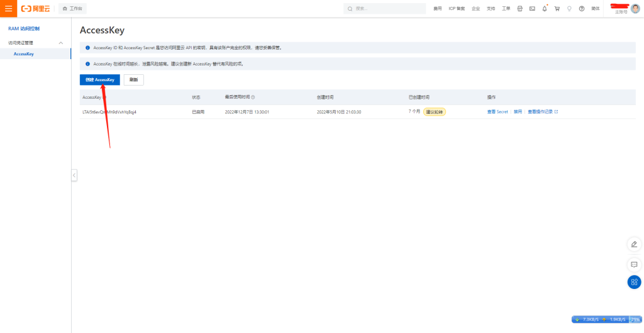The height and width of the screenshot is (333, 644).
Task: Open the help question mark icon
Action: 582,9
